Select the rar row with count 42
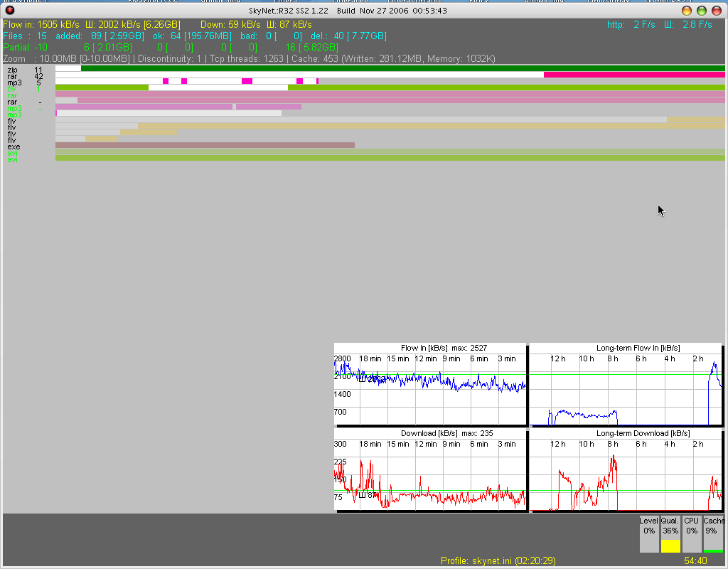Image resolution: width=728 pixels, height=569 pixels. click(x=25, y=76)
